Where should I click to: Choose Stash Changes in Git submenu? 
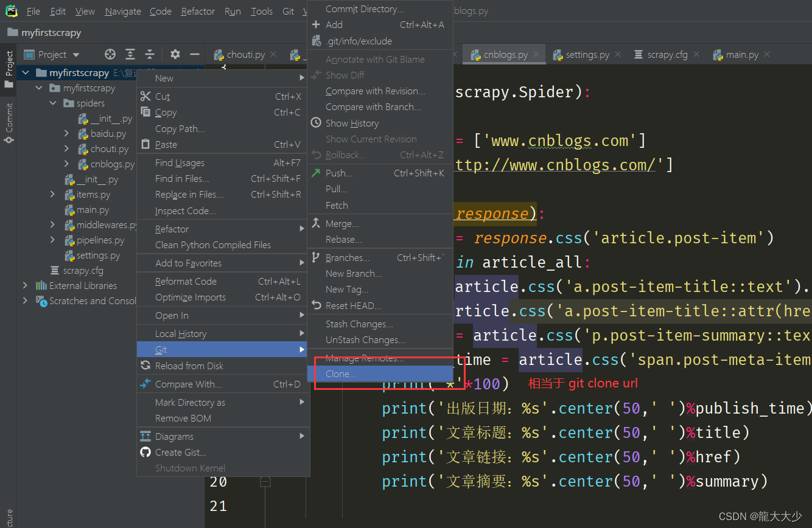point(380,324)
